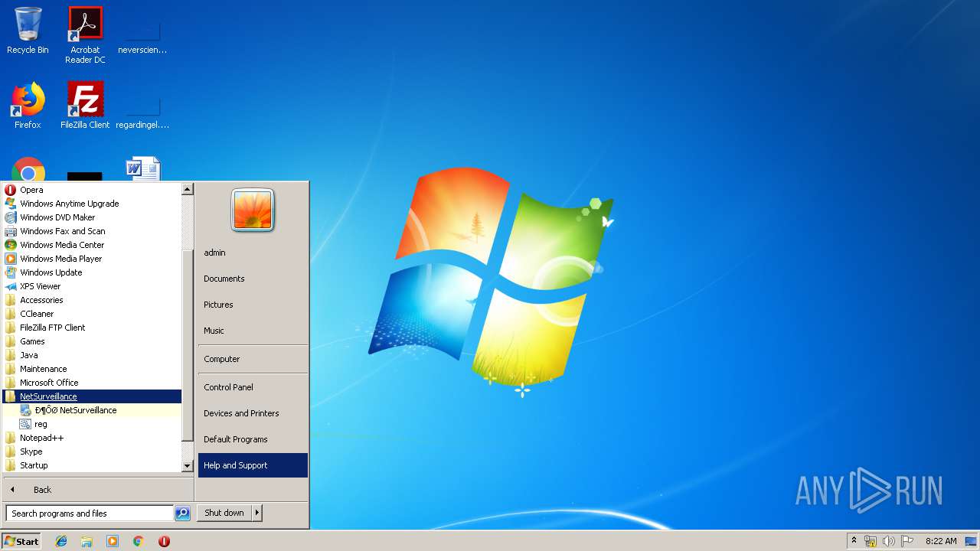Expand the Games folder
Viewport: 980px width, 551px height.
(x=92, y=341)
